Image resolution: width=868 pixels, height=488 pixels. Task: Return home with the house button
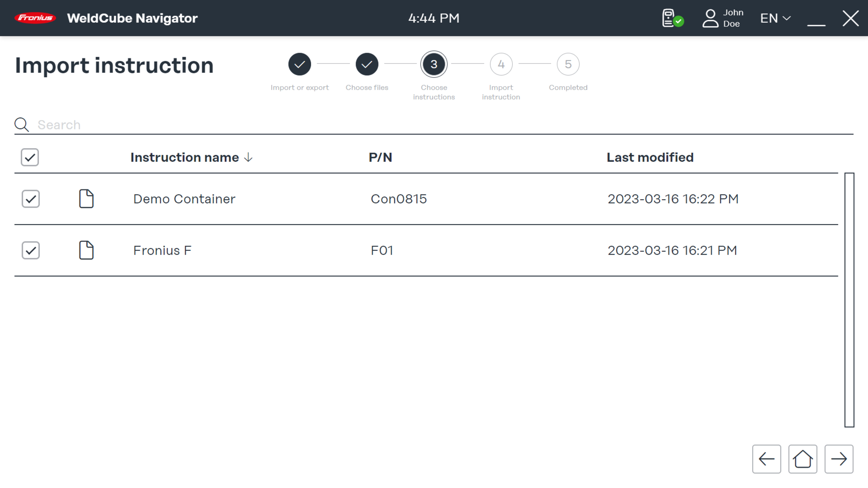point(803,459)
